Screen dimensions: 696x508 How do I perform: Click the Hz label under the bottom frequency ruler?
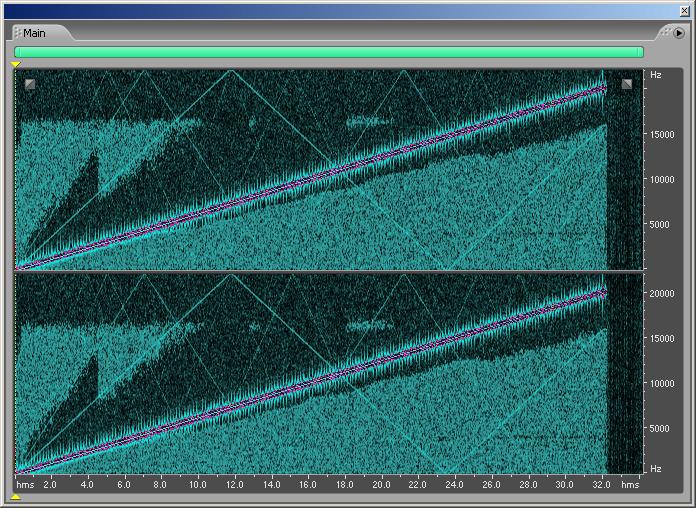(x=656, y=468)
